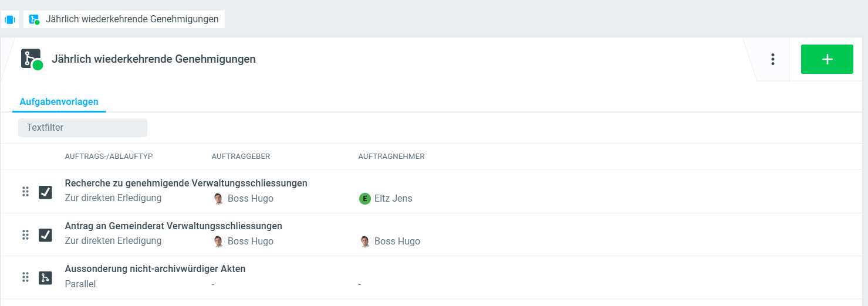Click the drag handle of Antrag an Gemeinderat row
Image resolution: width=868 pixels, height=306 pixels.
(25, 234)
